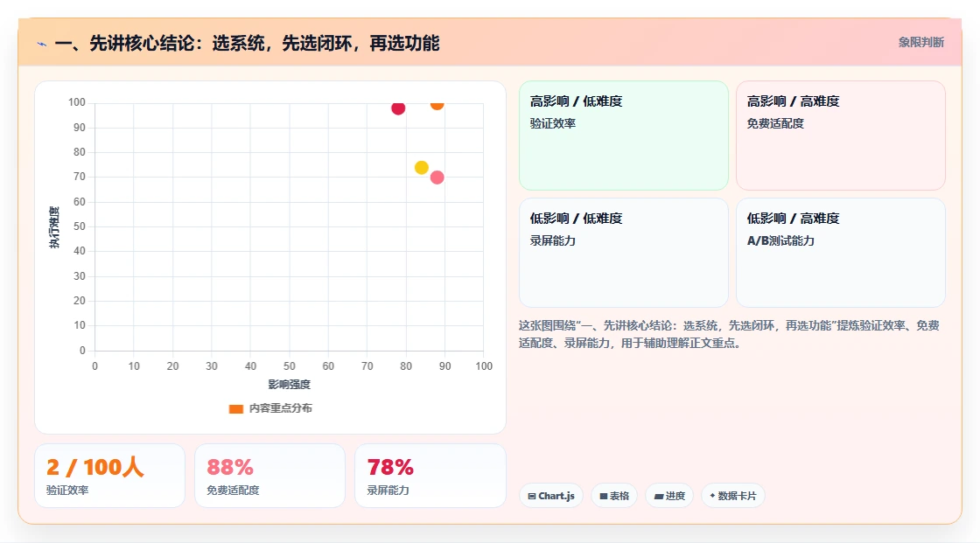Click the 2 / 100人 验证效率 card
980x543 pixels.
109,476
